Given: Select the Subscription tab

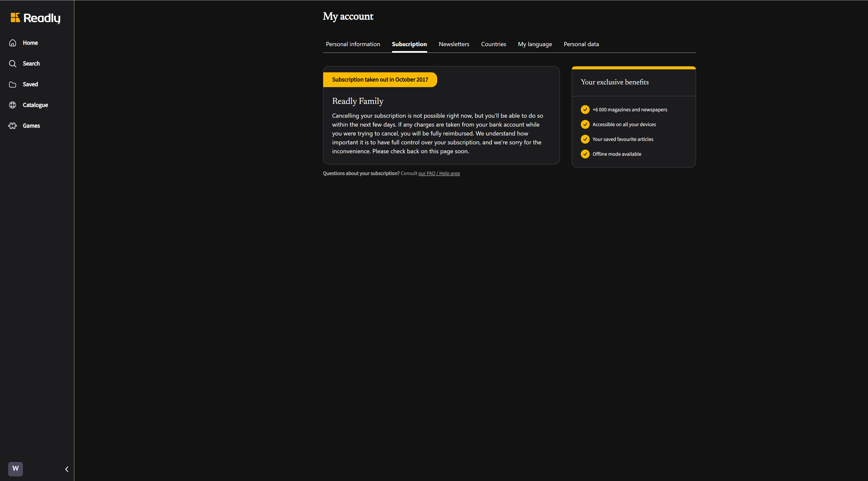Looking at the screenshot, I should click(409, 44).
